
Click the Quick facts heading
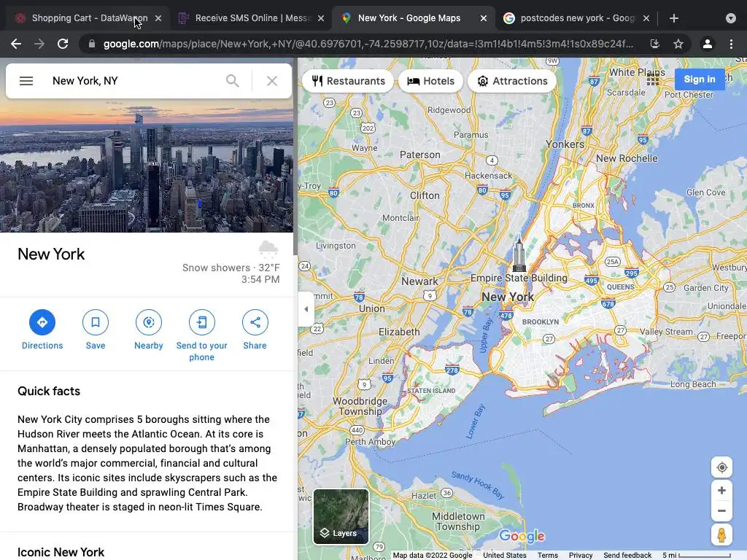point(49,391)
